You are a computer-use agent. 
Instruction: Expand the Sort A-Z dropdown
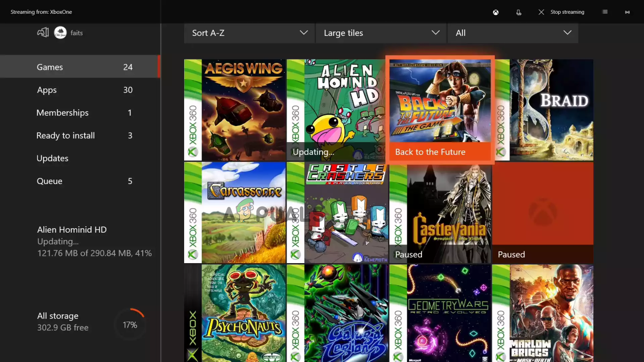click(249, 33)
